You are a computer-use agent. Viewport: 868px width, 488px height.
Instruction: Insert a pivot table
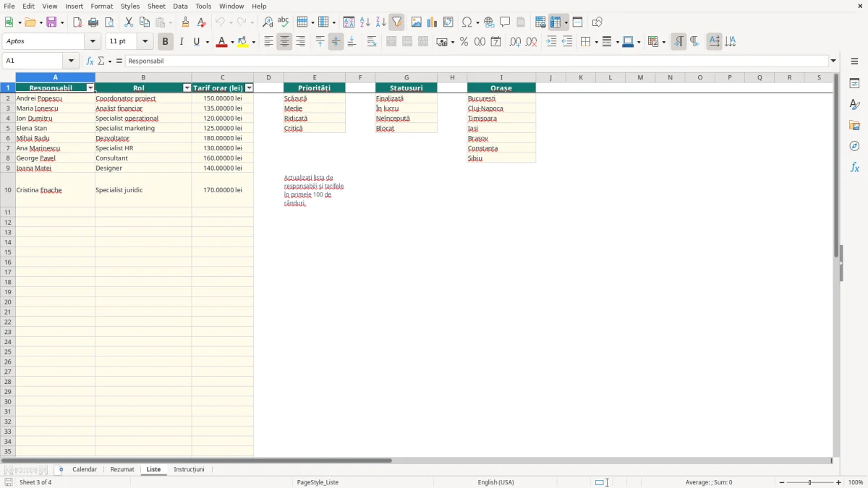click(x=448, y=22)
